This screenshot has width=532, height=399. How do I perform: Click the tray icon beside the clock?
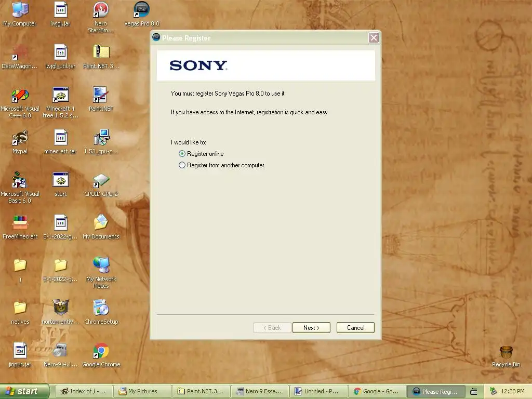pyautogui.click(x=494, y=391)
